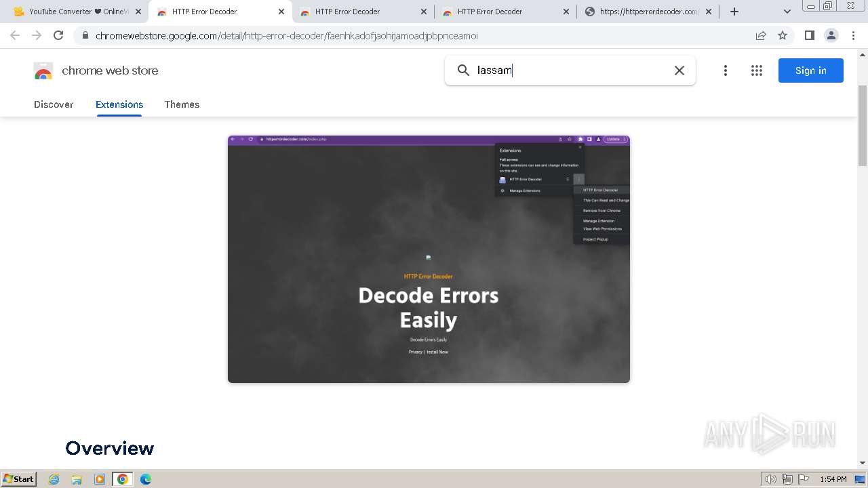Clear the search field with X
Image resolution: width=868 pixels, height=488 pixels.
(679, 70)
